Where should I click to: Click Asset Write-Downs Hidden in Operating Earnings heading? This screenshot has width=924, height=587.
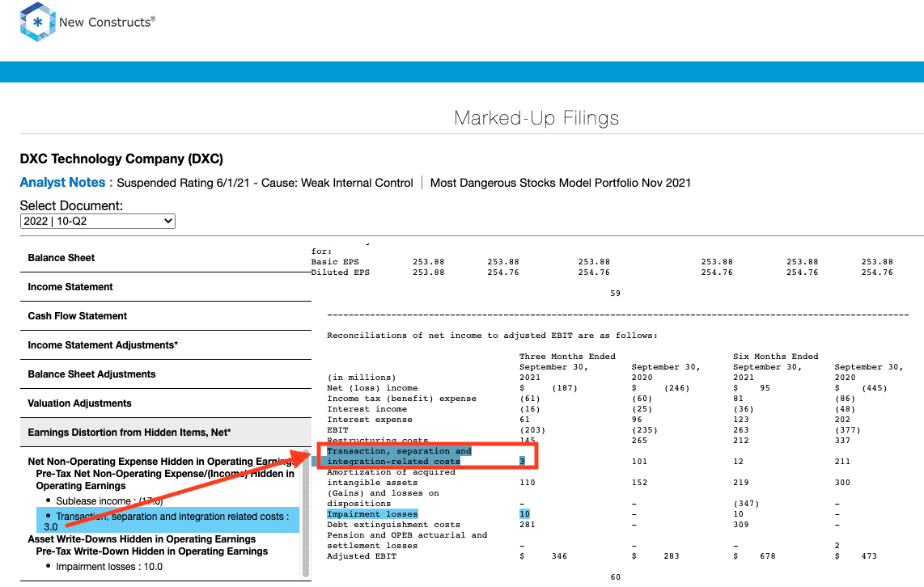142,539
